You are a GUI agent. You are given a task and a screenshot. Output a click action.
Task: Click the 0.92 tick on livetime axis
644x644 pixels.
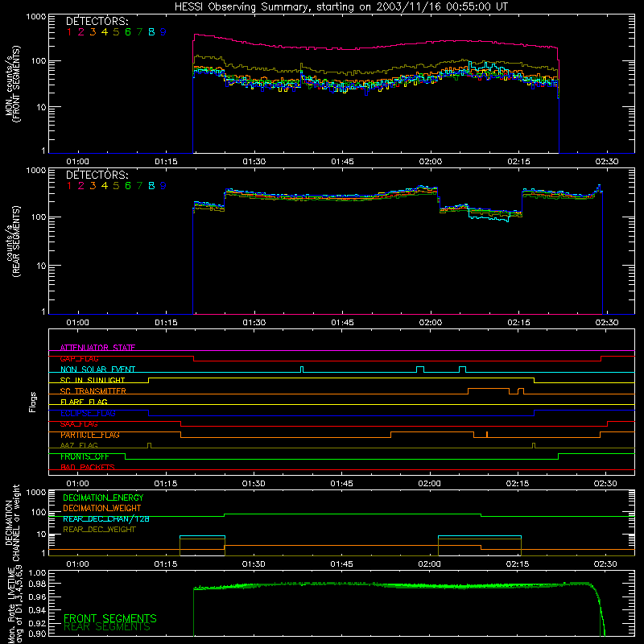point(37,621)
